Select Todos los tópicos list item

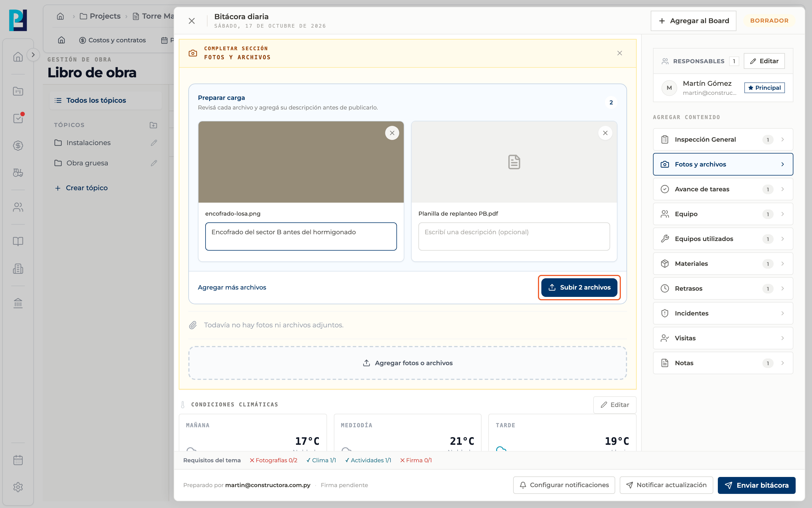105,100
